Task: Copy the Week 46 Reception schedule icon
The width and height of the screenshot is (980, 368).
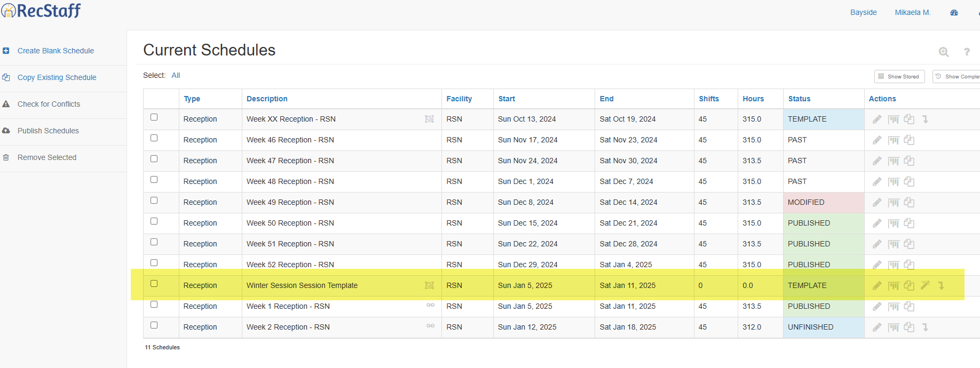Action: pyautogui.click(x=909, y=140)
